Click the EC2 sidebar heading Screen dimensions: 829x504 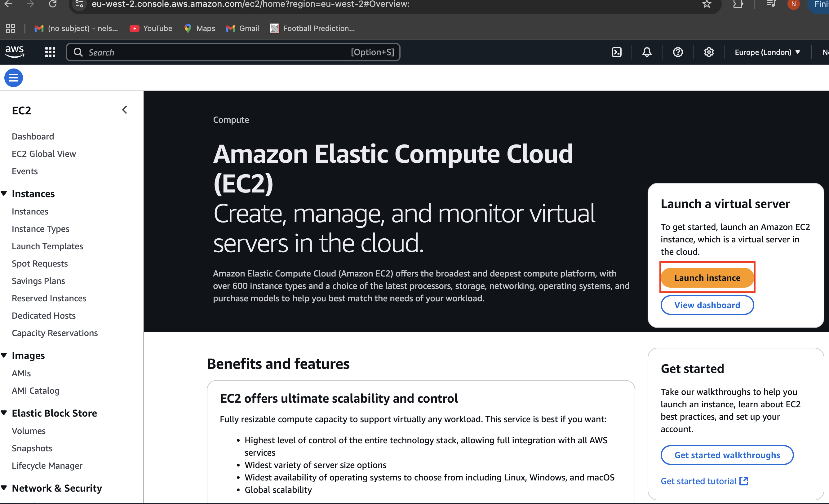point(21,110)
